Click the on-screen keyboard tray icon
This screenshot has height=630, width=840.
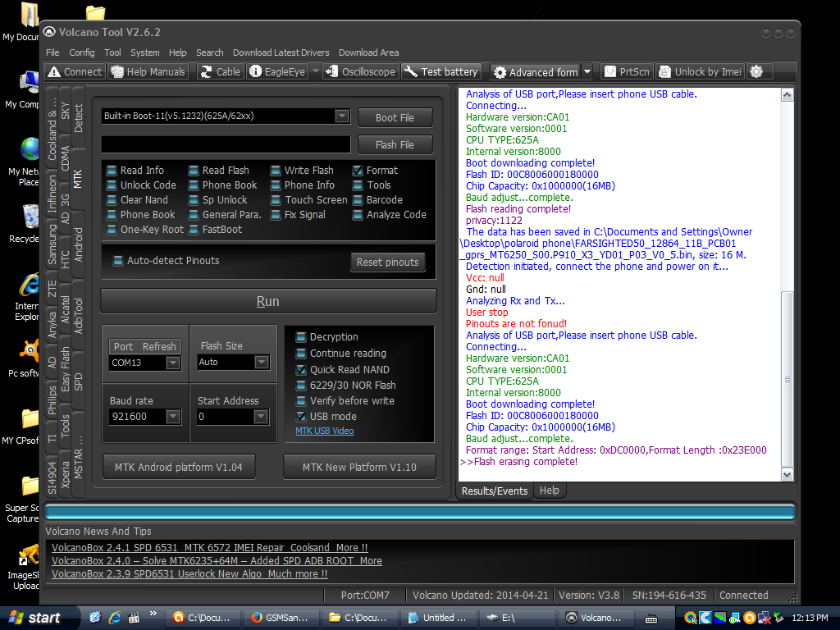[651, 619]
